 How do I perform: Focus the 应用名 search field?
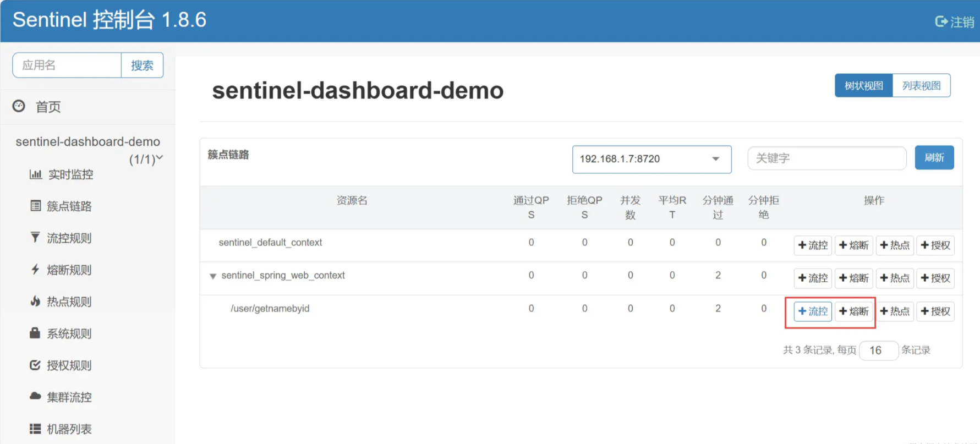click(x=67, y=65)
